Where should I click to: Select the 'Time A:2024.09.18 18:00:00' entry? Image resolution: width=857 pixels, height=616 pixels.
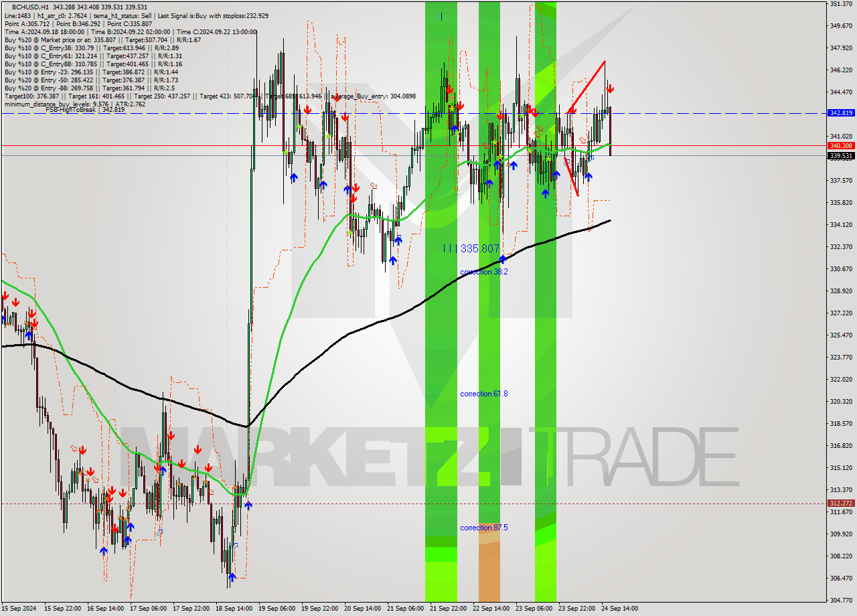pyautogui.click(x=45, y=31)
